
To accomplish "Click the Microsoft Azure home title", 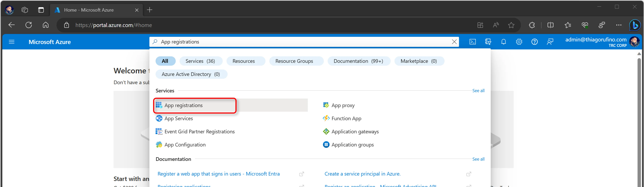I will coord(49,42).
